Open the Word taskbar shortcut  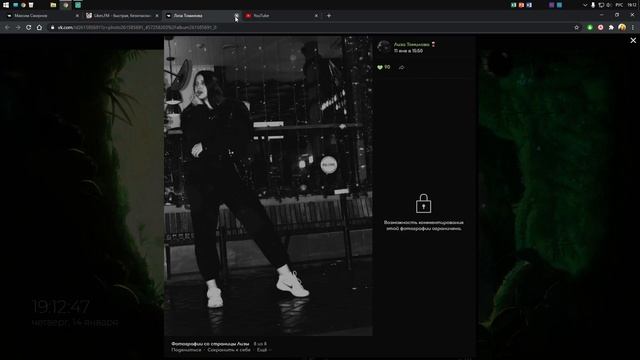[529, 5]
